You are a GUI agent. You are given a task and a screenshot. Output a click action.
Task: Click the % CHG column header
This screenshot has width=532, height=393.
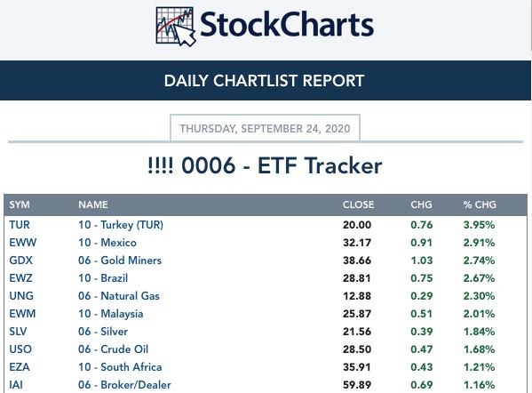click(480, 205)
